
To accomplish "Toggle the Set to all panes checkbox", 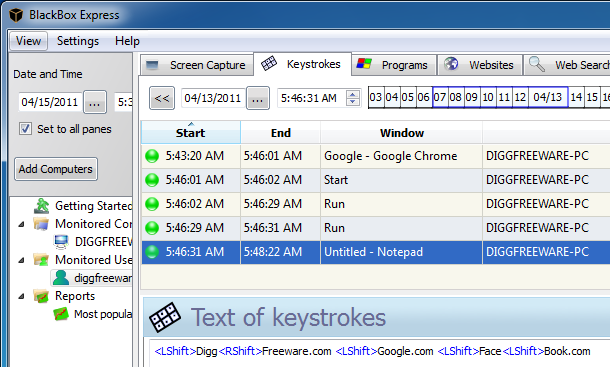I will click(25, 129).
